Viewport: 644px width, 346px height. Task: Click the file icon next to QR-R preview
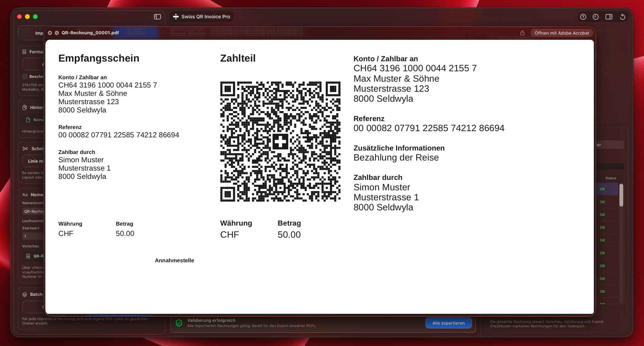tap(28, 256)
